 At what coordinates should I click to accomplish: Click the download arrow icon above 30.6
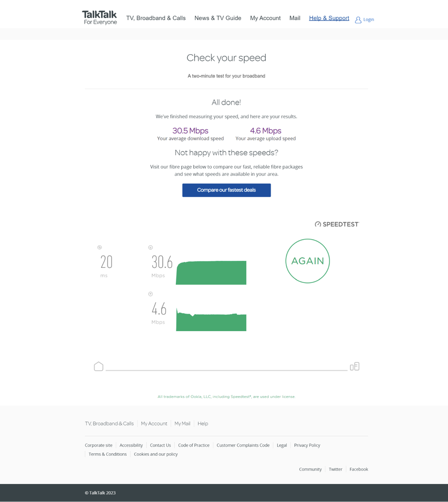pyautogui.click(x=150, y=248)
